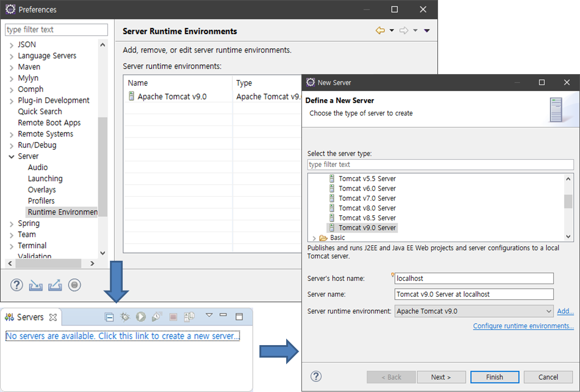Click Import preferences icon in Preferences
This screenshot has height=392, width=580.
coord(36,285)
